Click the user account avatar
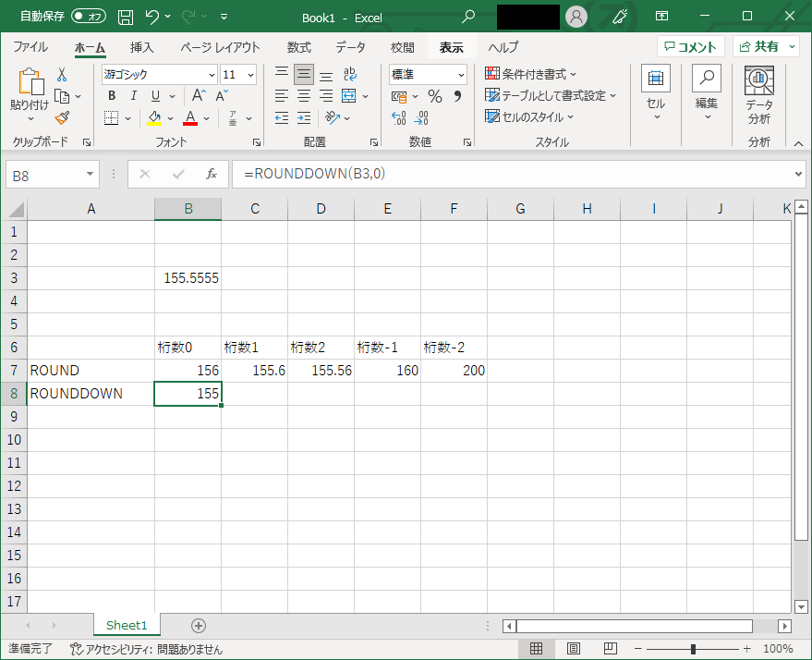812x660 pixels. click(x=576, y=17)
